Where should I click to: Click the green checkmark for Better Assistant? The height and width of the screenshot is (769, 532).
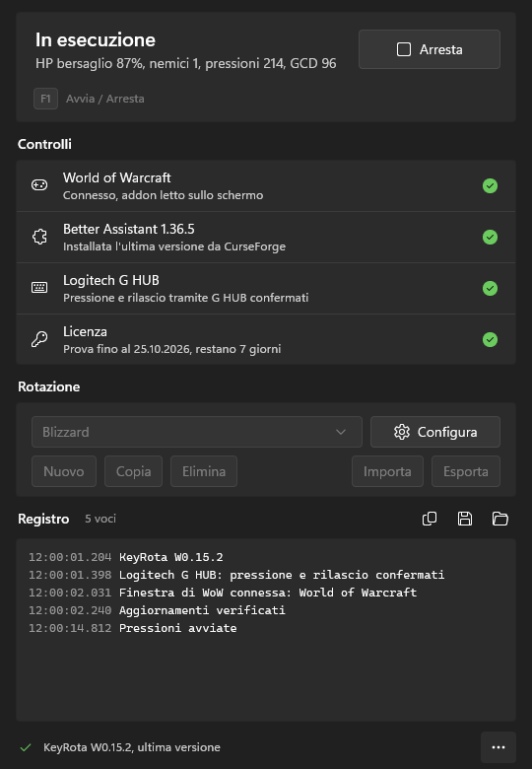[x=490, y=238]
